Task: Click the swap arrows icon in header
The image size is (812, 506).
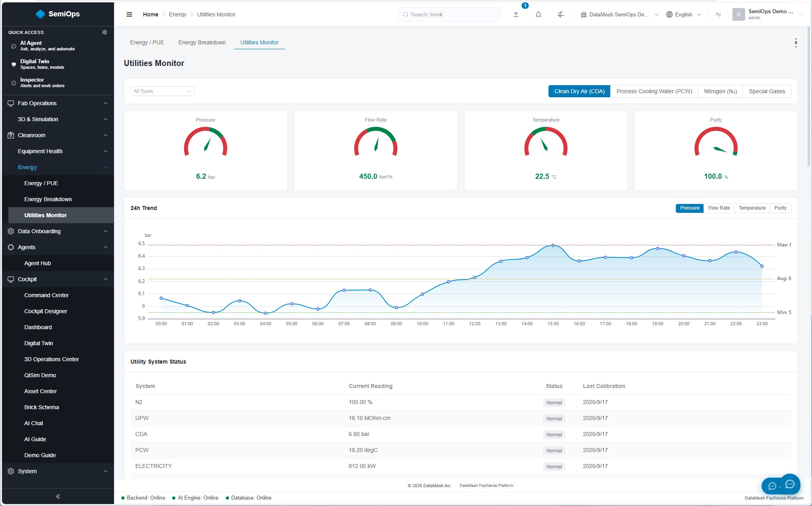Action: (718, 14)
